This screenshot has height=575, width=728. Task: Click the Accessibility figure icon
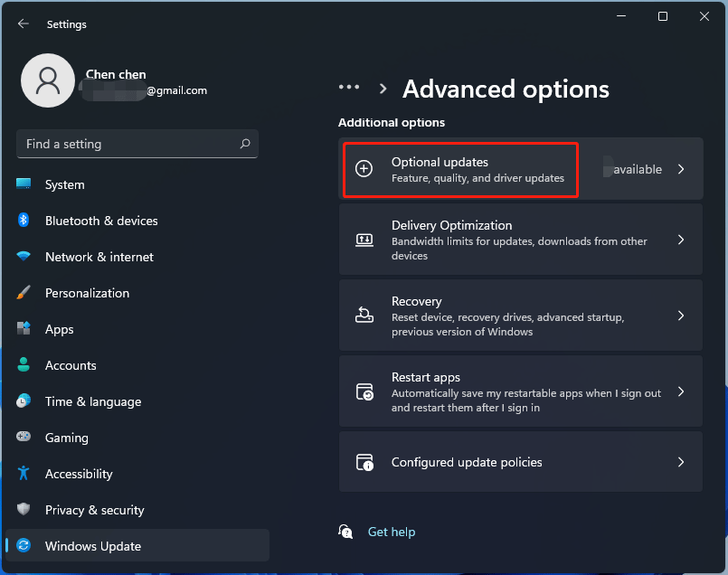(24, 474)
